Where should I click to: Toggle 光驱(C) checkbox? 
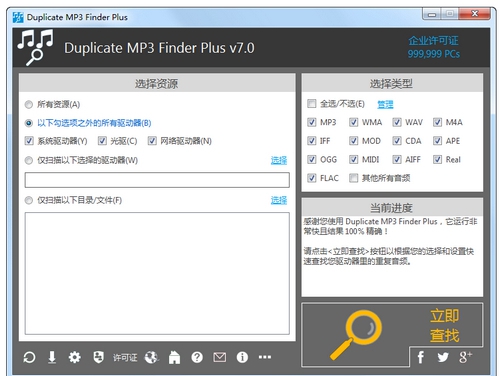(x=102, y=141)
